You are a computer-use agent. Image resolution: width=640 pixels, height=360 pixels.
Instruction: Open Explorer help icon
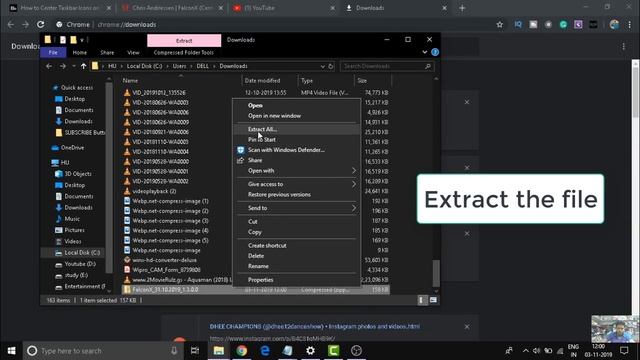click(x=435, y=52)
